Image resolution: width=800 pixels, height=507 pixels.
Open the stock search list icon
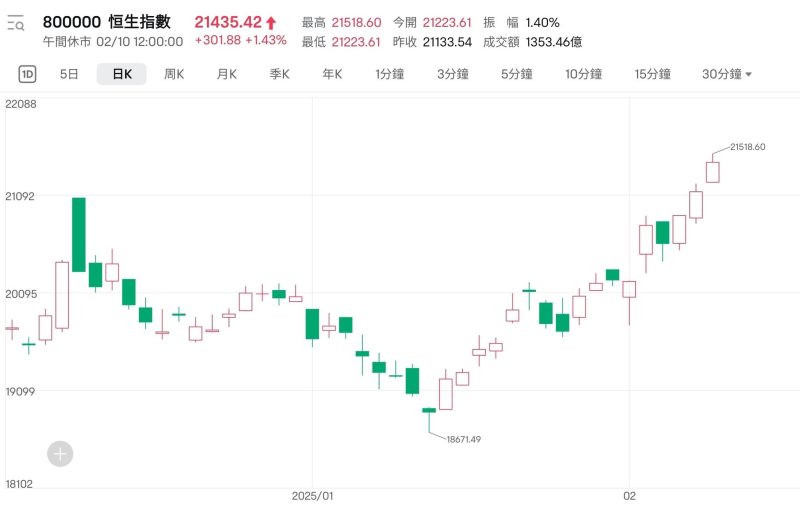(15, 22)
